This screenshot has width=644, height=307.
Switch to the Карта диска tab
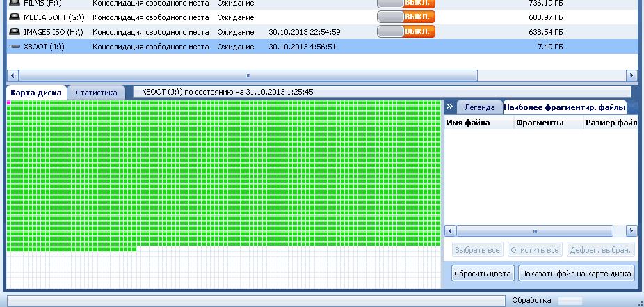click(36, 93)
